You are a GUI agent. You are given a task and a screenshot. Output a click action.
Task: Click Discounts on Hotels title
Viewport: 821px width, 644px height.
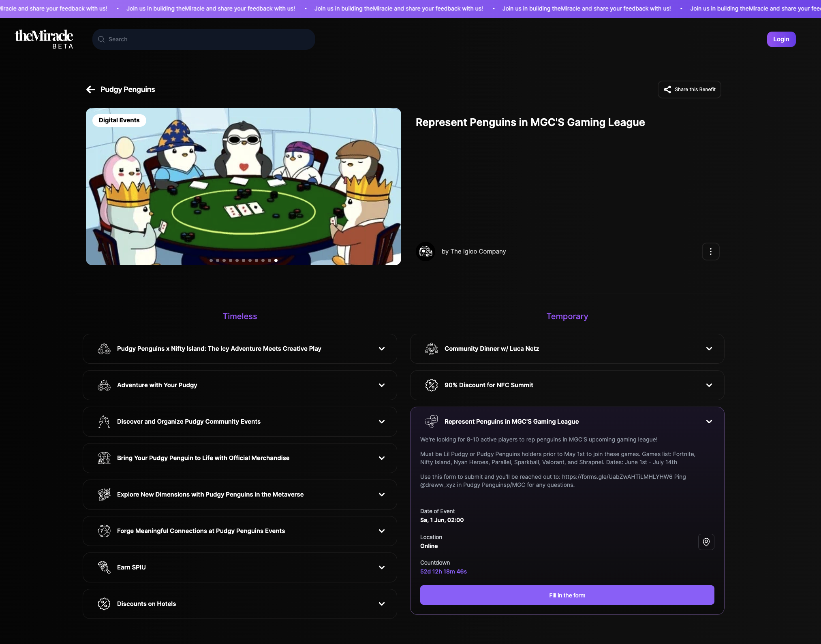click(x=146, y=604)
